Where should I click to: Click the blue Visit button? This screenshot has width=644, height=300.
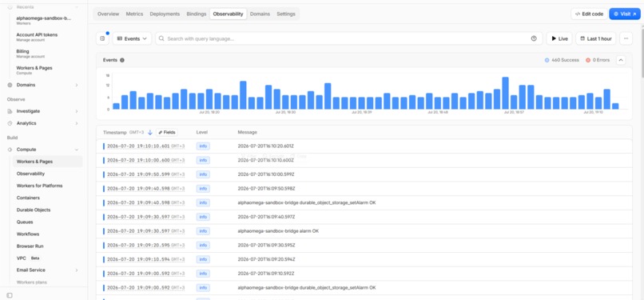[x=625, y=14]
